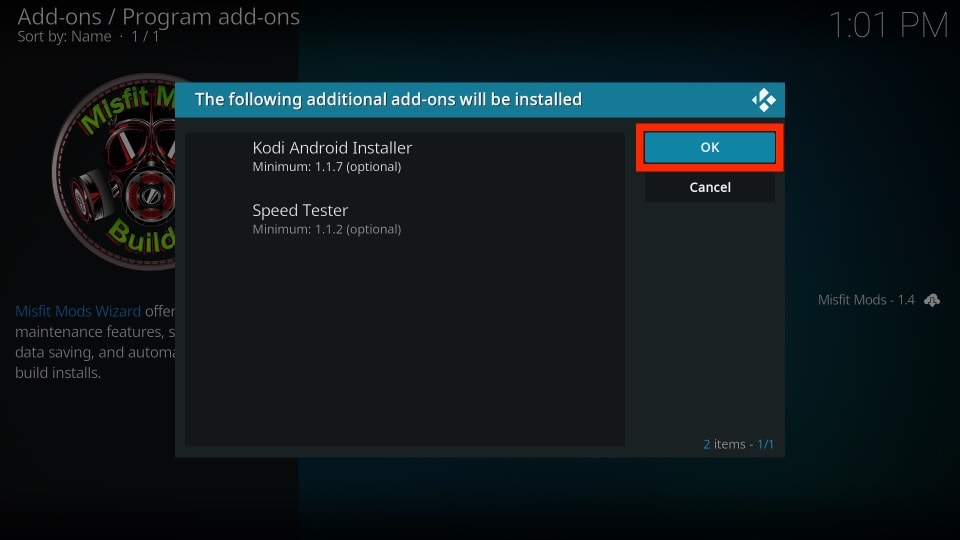
Task: Confirm install with the OK button
Action: 710,148
